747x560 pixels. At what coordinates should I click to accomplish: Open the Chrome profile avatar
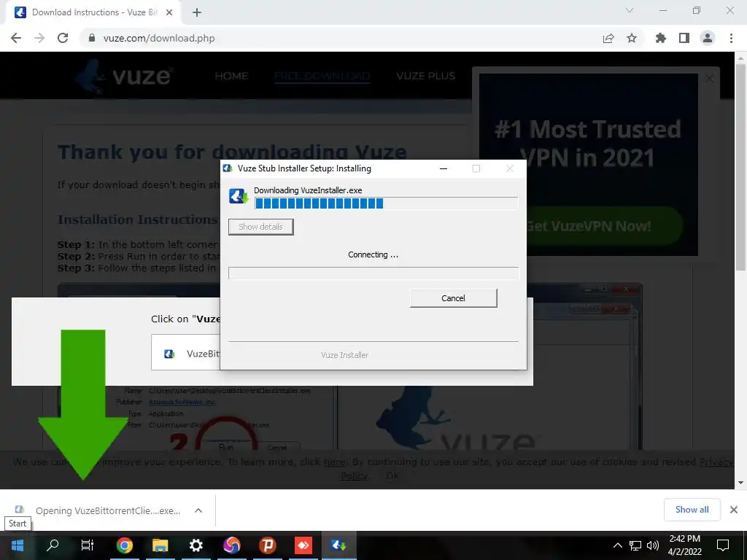(708, 38)
